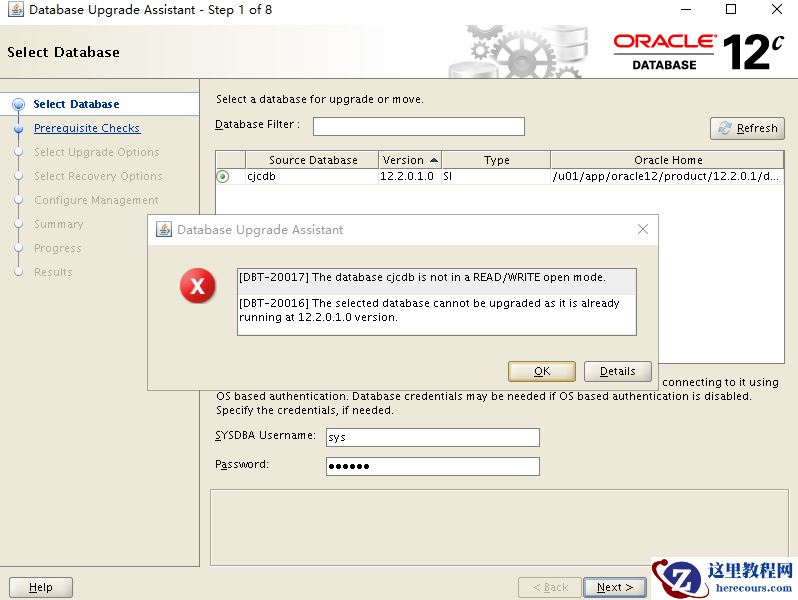This screenshot has height=600, width=798.
Task: Click the Oracle Home column header
Action: point(668,160)
